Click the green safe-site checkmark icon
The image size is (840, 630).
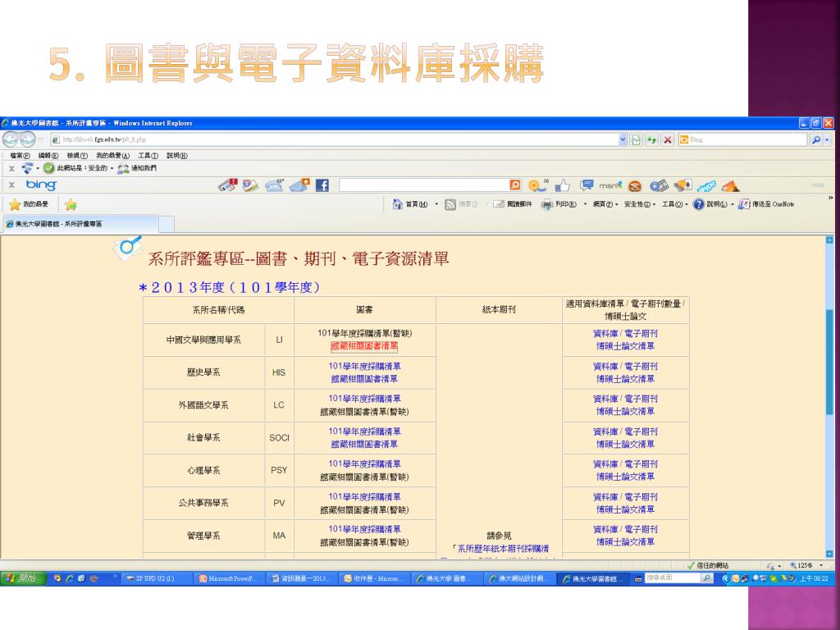[x=48, y=168]
